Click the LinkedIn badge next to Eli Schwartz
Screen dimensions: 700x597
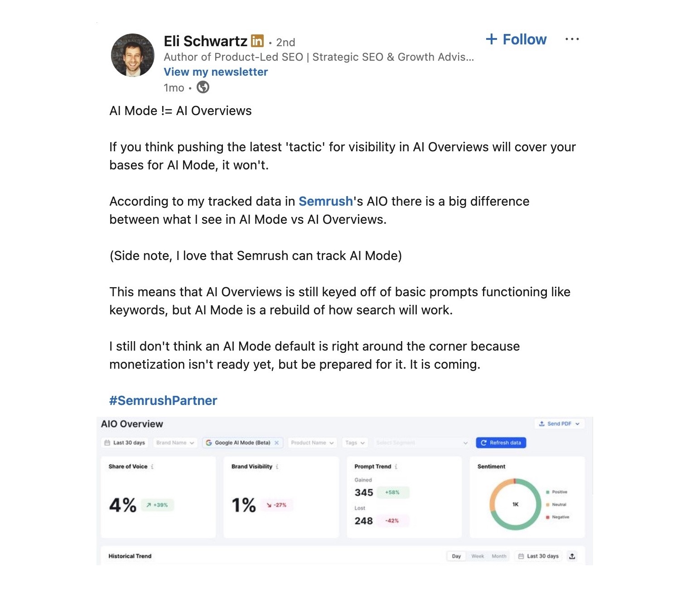pos(257,41)
